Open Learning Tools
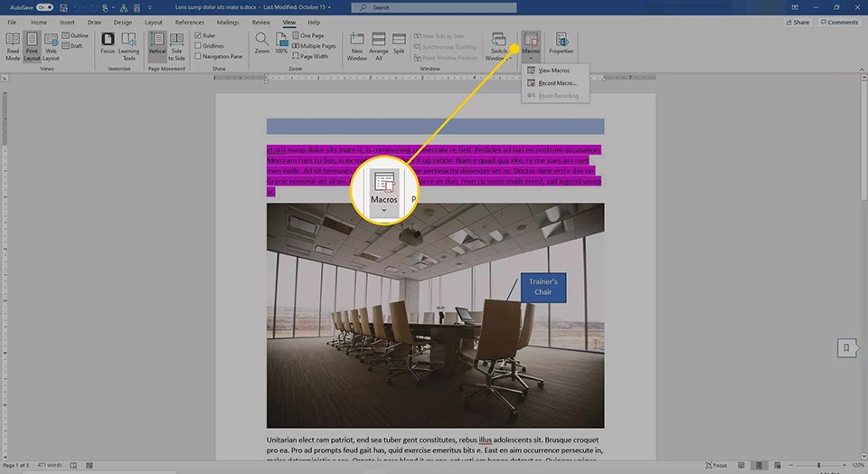This screenshot has width=868, height=474. pyautogui.click(x=128, y=46)
